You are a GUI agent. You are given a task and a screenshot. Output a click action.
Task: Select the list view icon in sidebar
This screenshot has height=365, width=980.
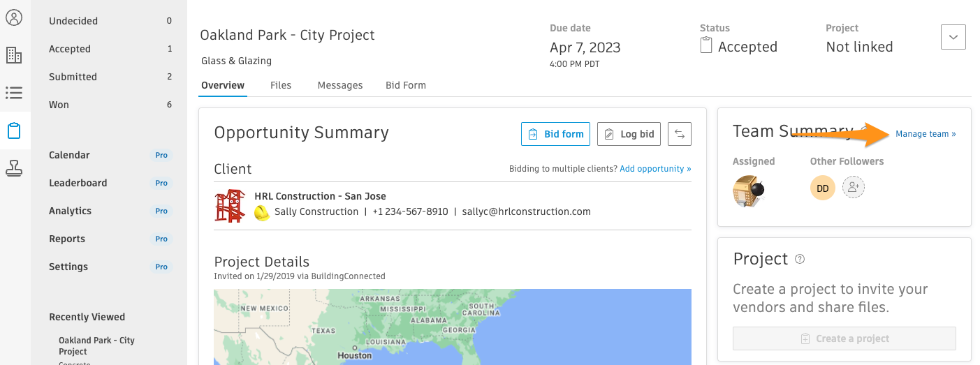(14, 92)
